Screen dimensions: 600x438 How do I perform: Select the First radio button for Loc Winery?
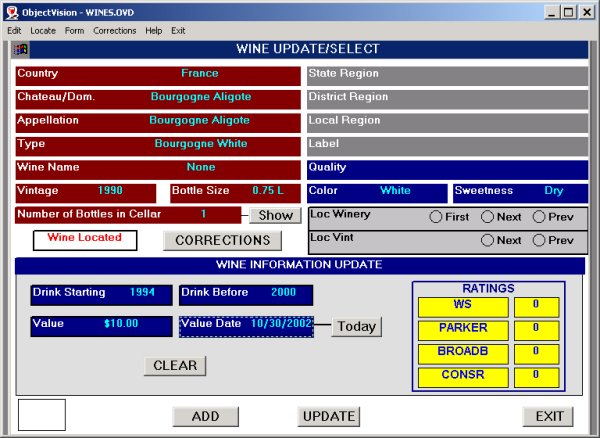pos(436,217)
